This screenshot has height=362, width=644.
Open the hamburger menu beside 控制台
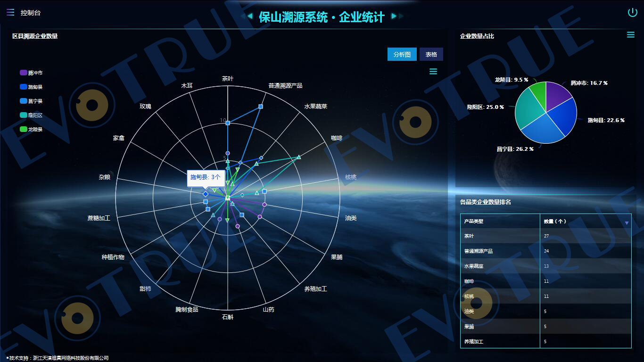(x=10, y=12)
